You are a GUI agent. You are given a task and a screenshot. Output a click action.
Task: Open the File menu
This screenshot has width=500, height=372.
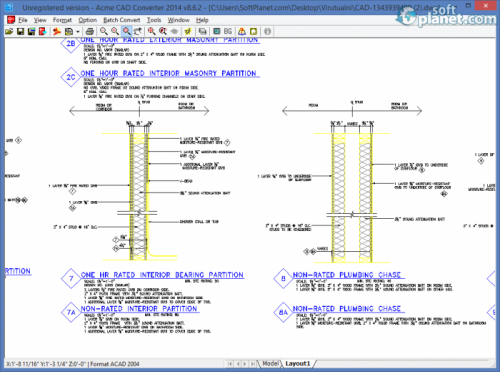(x=23, y=20)
